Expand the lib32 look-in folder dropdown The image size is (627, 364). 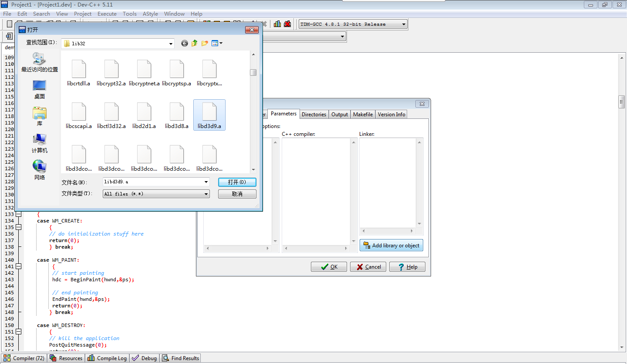click(171, 44)
